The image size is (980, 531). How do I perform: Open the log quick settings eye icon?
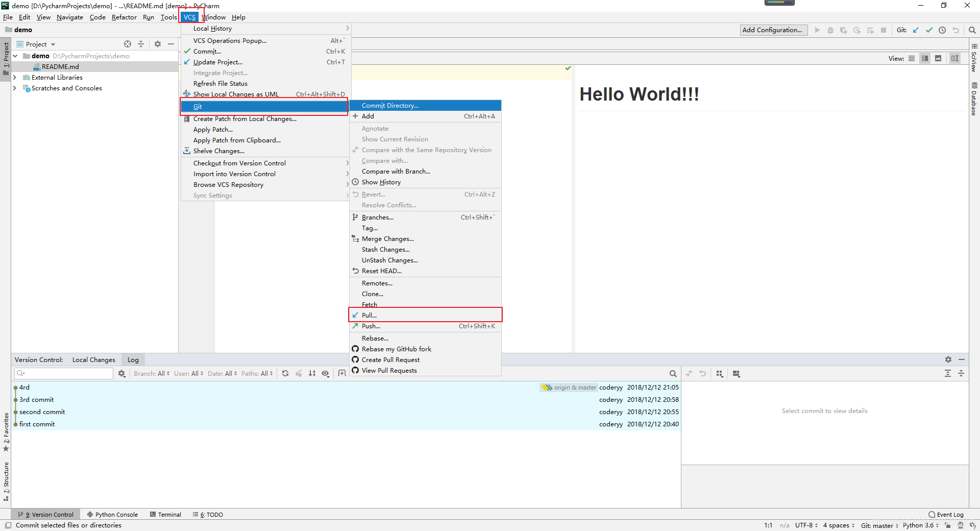point(325,374)
